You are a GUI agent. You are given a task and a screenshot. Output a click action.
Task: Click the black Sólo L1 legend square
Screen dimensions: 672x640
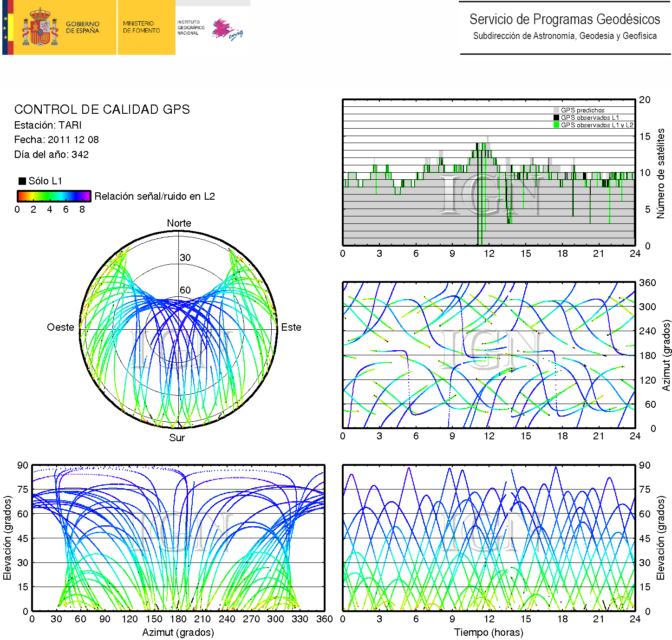[22, 181]
